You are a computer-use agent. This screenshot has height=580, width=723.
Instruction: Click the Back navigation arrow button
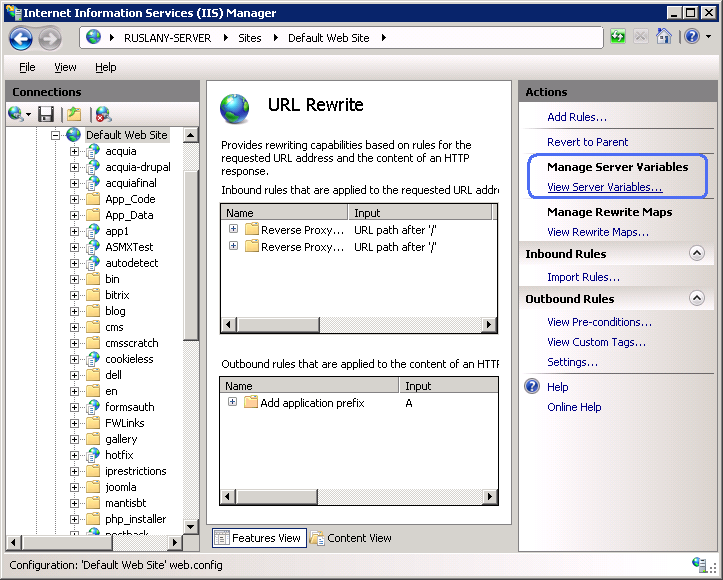(x=21, y=38)
